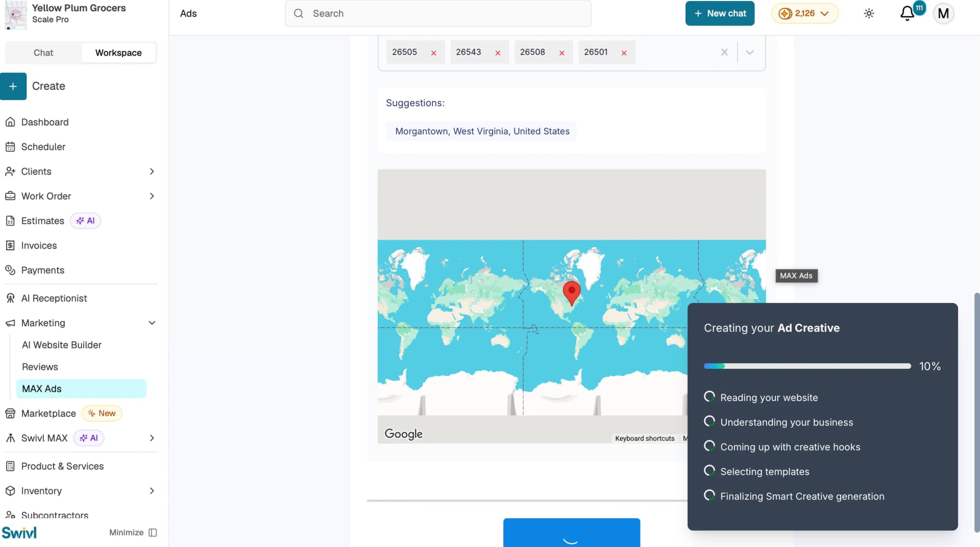Toggle the light/dark theme sun icon
This screenshot has height=547, width=980.
point(869,13)
